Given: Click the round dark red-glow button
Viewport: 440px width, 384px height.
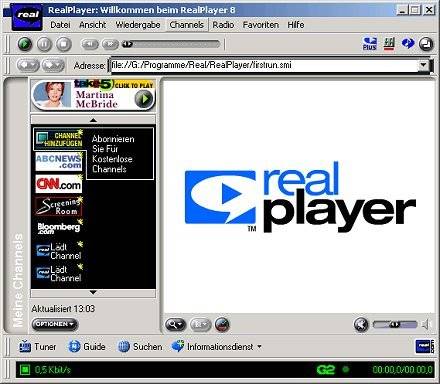Looking at the screenshot, I should (222, 324).
